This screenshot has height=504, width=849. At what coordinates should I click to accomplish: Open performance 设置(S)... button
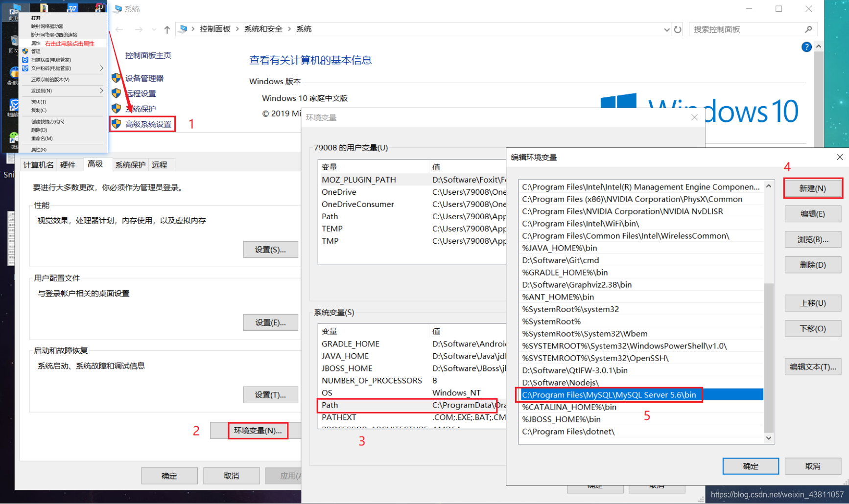[x=270, y=250]
